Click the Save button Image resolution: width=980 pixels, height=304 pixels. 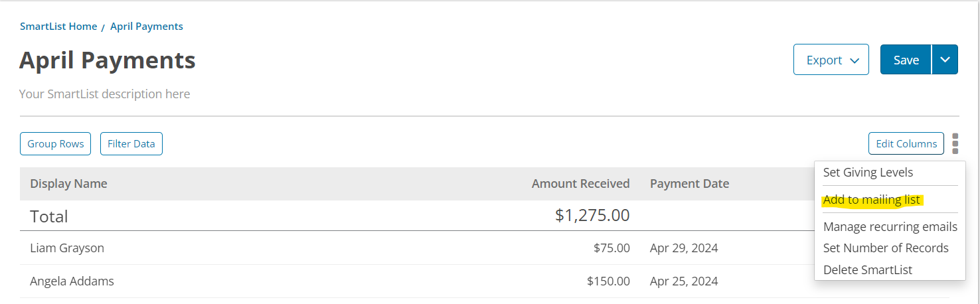point(906,60)
